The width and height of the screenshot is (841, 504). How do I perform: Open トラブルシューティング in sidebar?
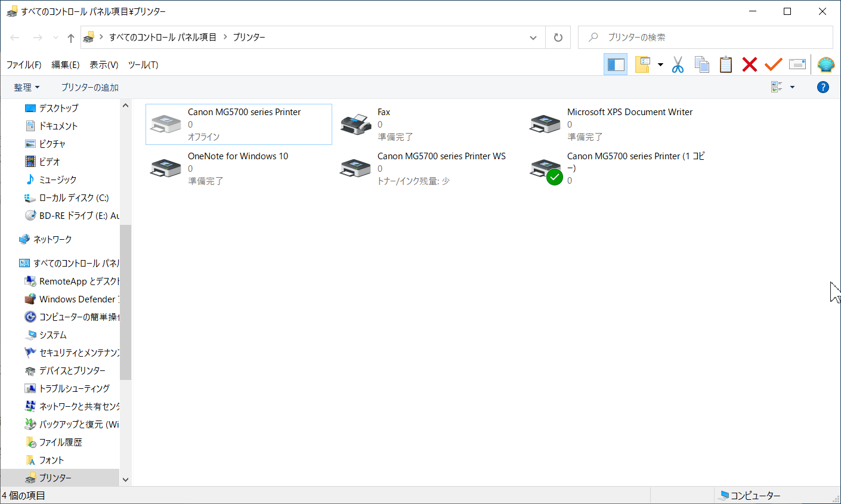pos(75,388)
